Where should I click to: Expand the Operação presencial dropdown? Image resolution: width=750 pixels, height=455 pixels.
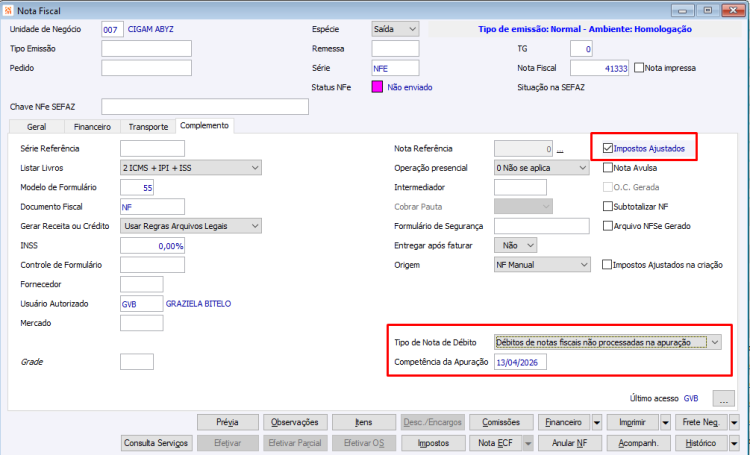coord(541,168)
